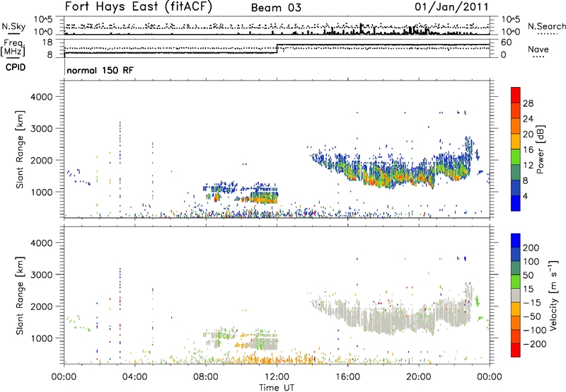Click the "4" power colorbar label
The width and height of the screenshot is (566, 392).
pos(526,196)
